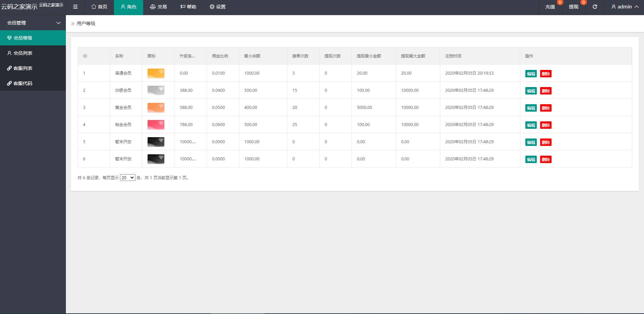Toggle the sidebar hamburger icon

[x=75, y=7]
